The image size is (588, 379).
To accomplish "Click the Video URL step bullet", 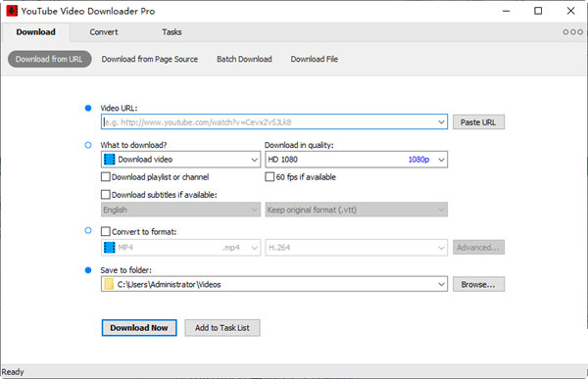I will point(88,109).
